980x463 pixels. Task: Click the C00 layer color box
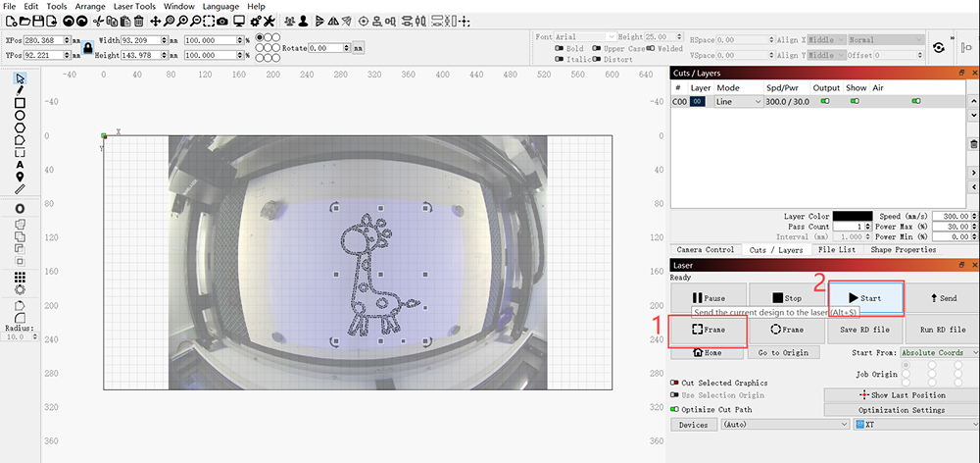tap(698, 101)
